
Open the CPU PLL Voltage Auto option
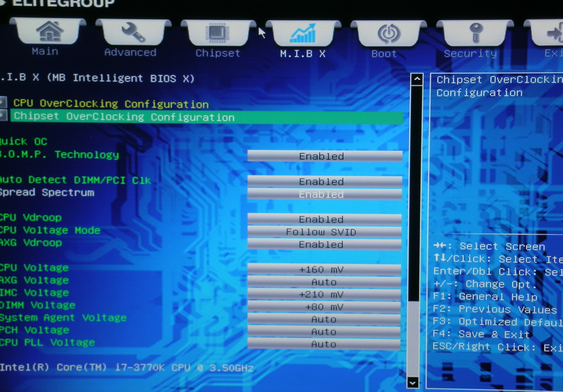(324, 344)
